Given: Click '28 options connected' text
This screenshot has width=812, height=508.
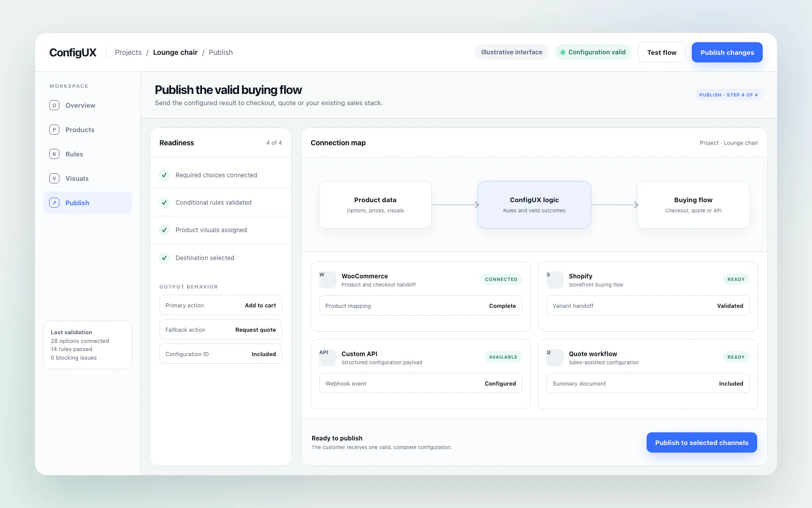Looking at the screenshot, I should coord(80,341).
